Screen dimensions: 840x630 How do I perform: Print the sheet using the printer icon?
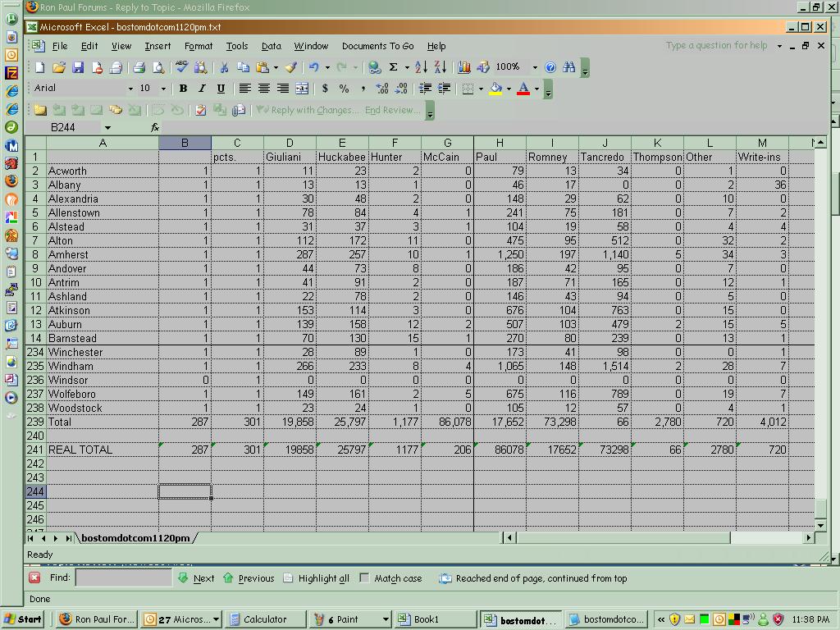pyautogui.click(x=139, y=67)
